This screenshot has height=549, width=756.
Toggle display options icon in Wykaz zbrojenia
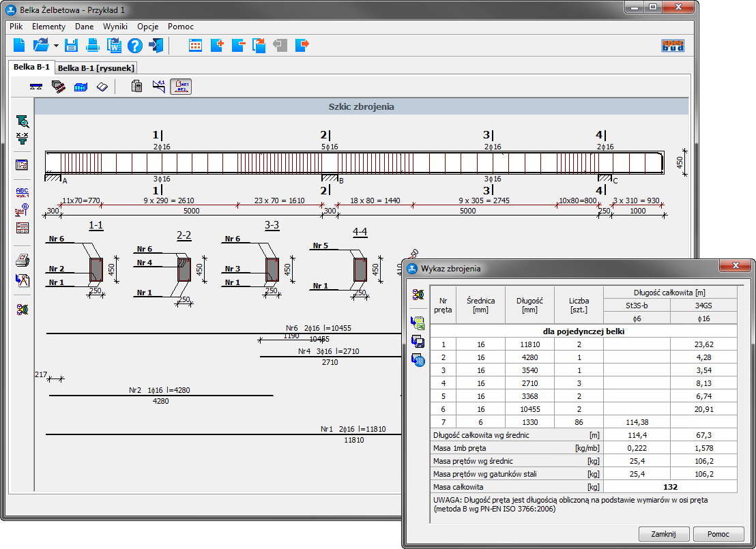[418, 295]
